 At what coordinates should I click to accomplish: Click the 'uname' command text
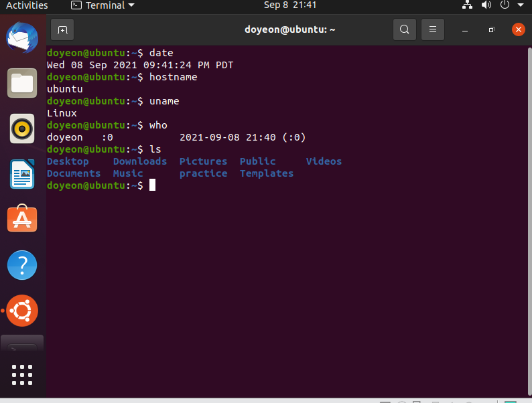[x=164, y=101]
